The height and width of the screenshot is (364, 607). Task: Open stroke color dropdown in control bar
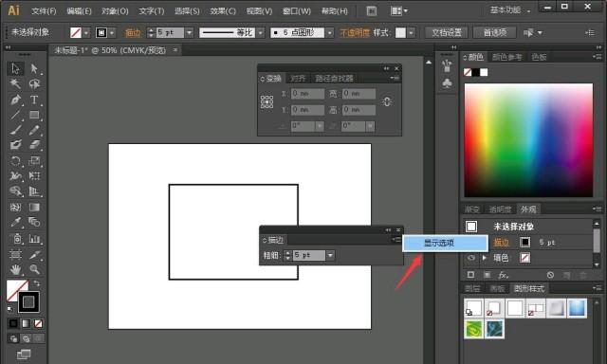click(x=112, y=33)
